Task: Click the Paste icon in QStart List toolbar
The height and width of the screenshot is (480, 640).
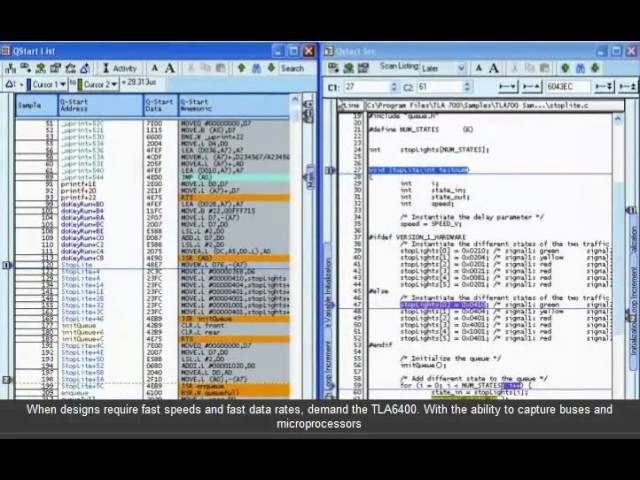Action: (x=220, y=68)
